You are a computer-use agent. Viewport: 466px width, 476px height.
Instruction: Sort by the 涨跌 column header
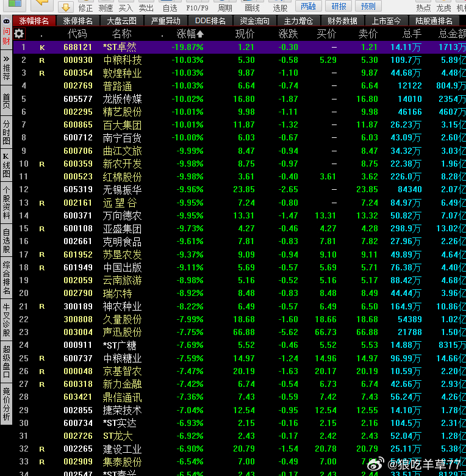288,34
